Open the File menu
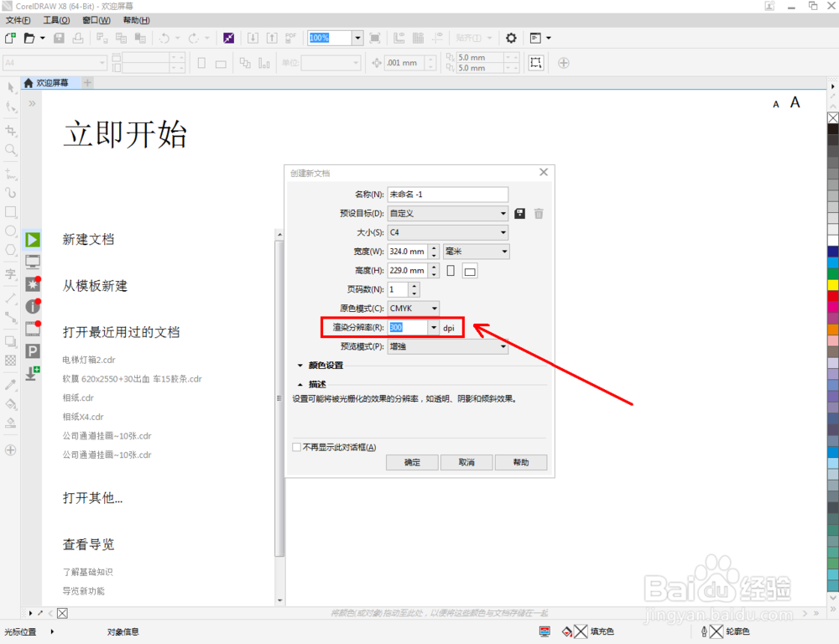The image size is (839, 644). [x=18, y=20]
